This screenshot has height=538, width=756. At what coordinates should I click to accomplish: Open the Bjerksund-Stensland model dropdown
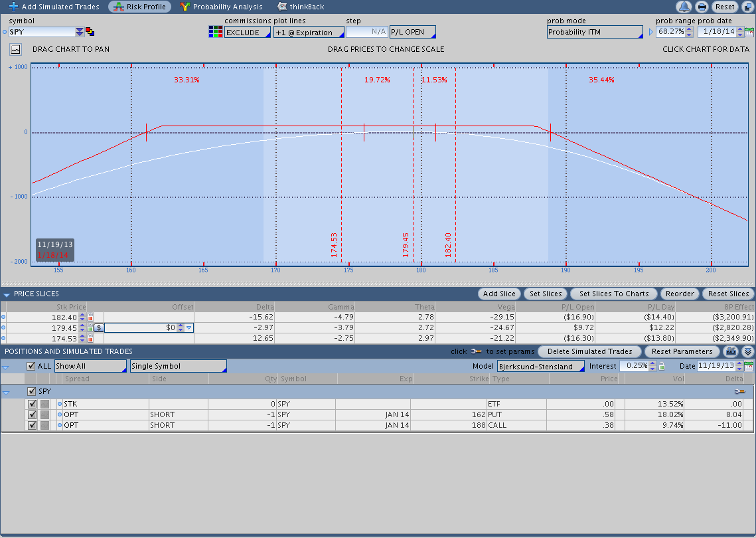[541, 366]
